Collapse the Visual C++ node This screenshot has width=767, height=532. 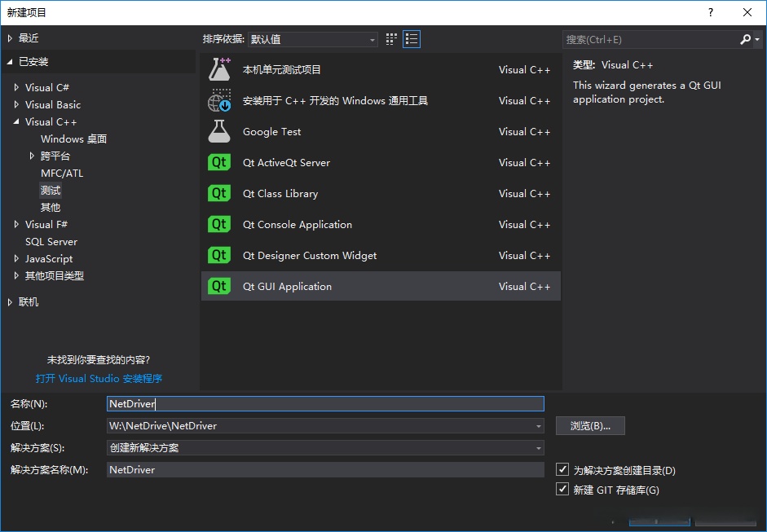(x=16, y=121)
